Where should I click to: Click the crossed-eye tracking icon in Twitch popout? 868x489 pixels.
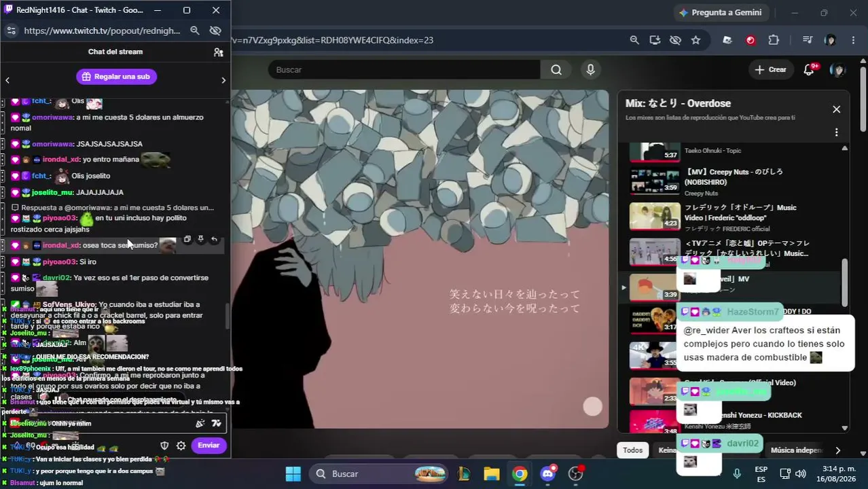pos(215,31)
